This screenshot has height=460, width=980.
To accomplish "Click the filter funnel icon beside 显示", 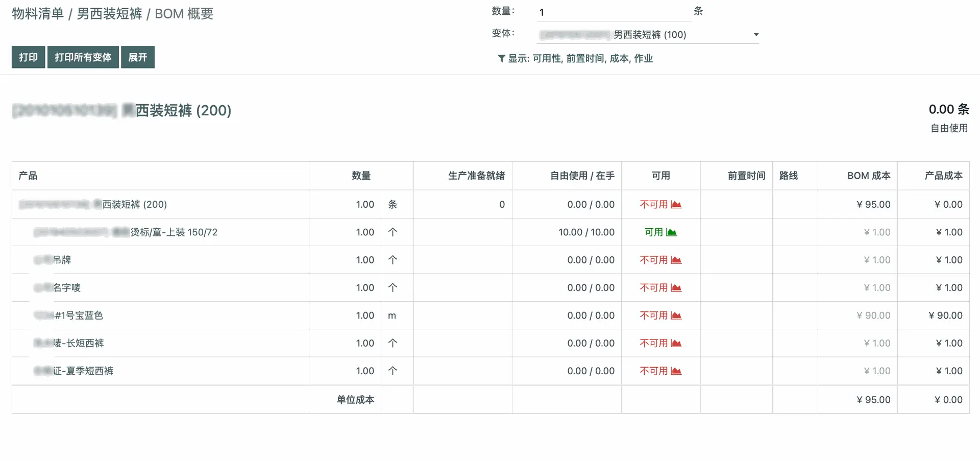I will coord(501,59).
